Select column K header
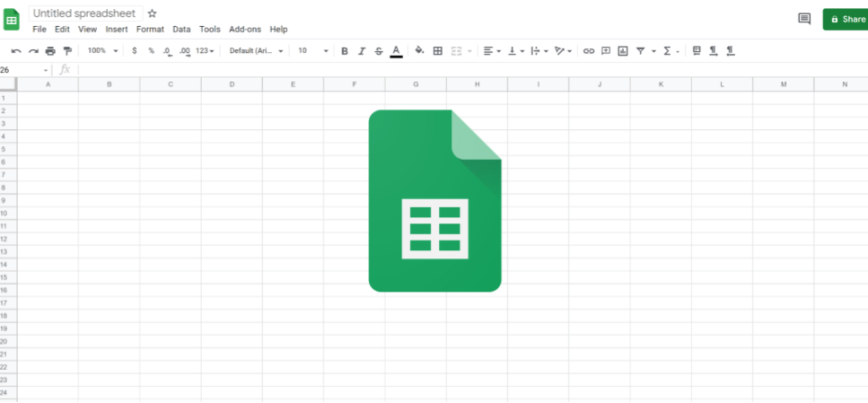 pos(661,84)
